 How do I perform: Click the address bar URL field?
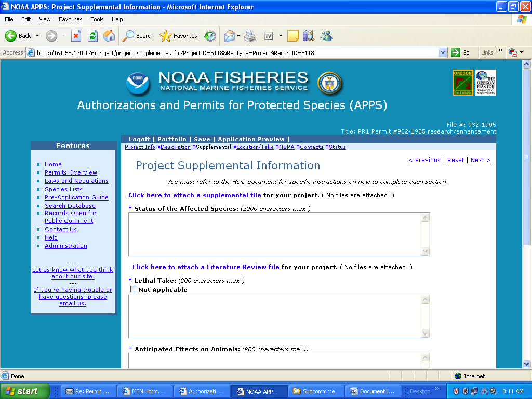[x=237, y=52]
